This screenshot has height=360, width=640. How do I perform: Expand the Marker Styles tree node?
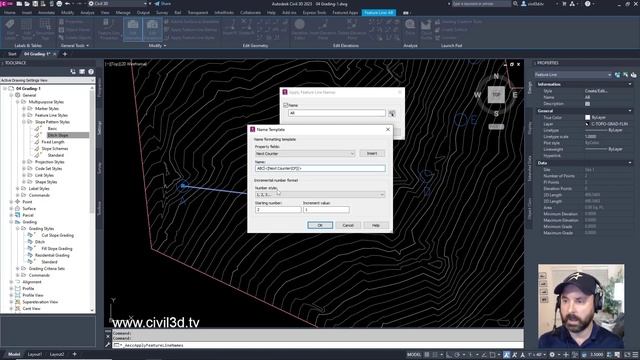tap(24, 109)
